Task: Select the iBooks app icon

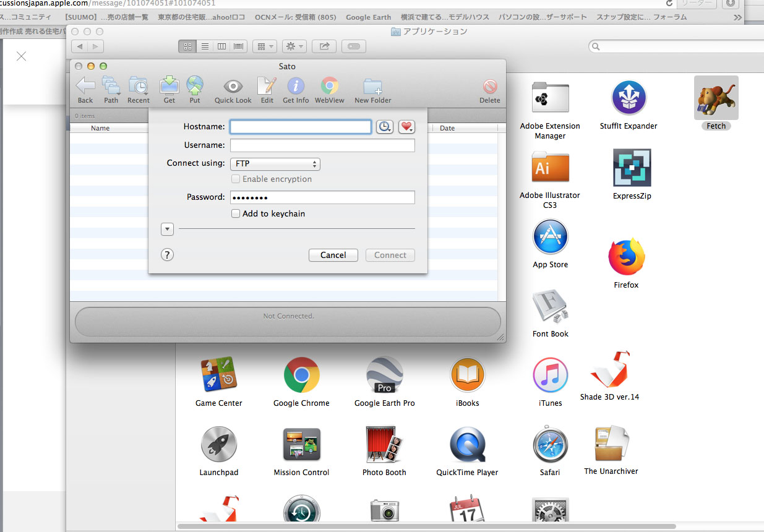Action: [468, 375]
